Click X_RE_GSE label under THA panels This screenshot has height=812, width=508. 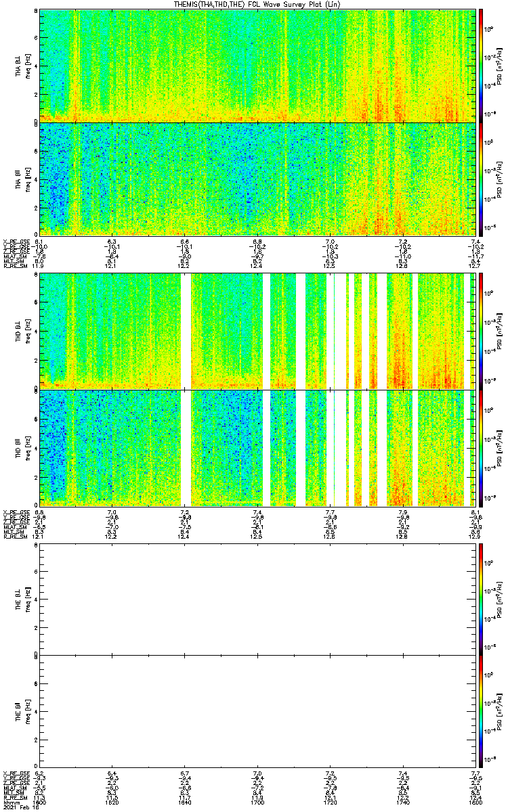click(16, 242)
